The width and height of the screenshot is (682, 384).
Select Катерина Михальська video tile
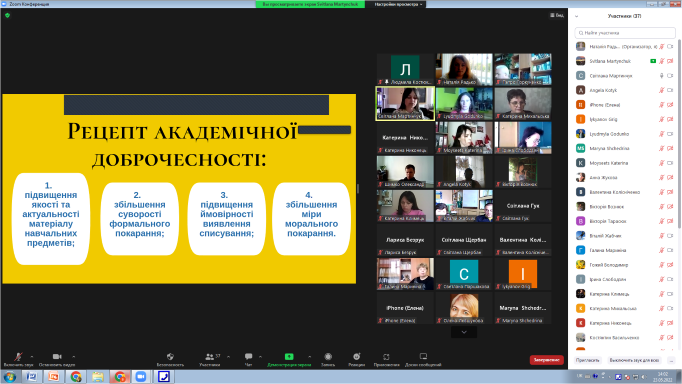[x=523, y=104]
